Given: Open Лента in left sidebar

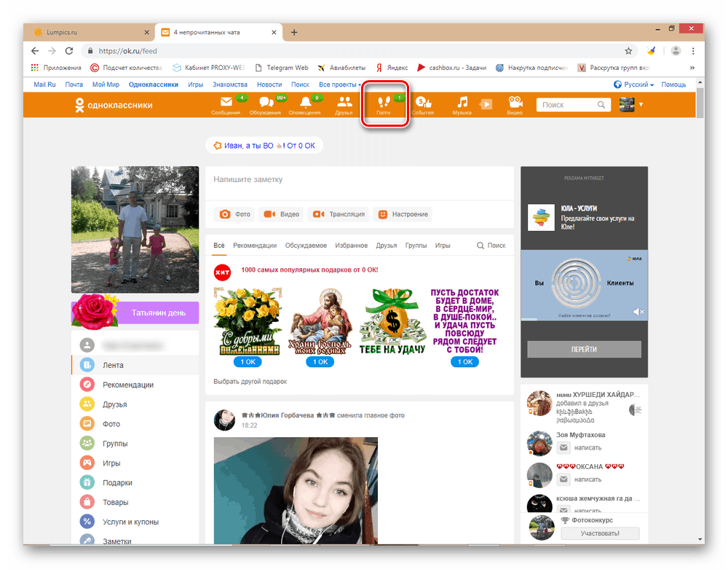Looking at the screenshot, I should [x=135, y=365].
